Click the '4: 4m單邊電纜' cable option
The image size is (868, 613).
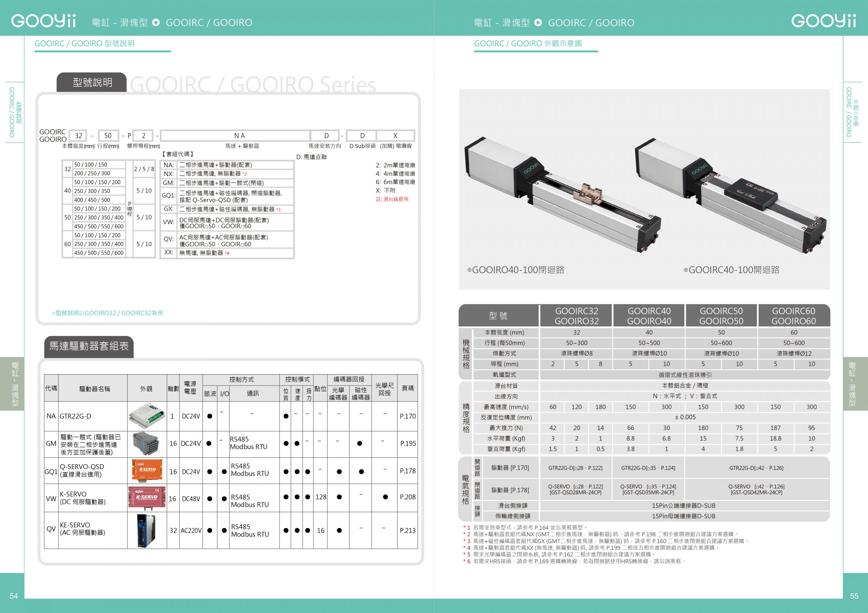pos(395,174)
